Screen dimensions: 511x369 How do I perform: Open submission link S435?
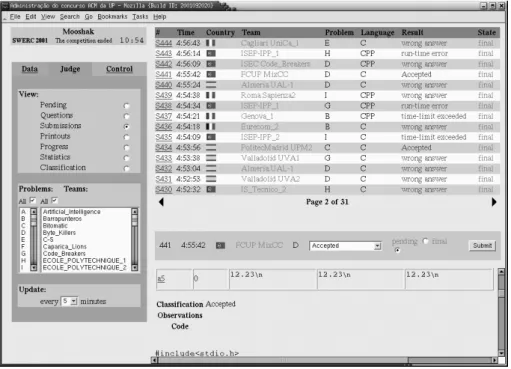(164, 137)
